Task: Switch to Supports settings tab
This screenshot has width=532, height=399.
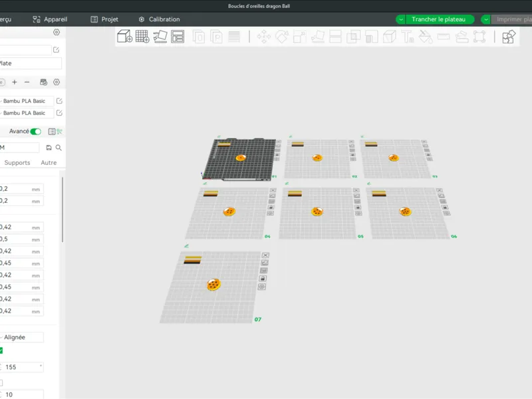Action: 17,163
